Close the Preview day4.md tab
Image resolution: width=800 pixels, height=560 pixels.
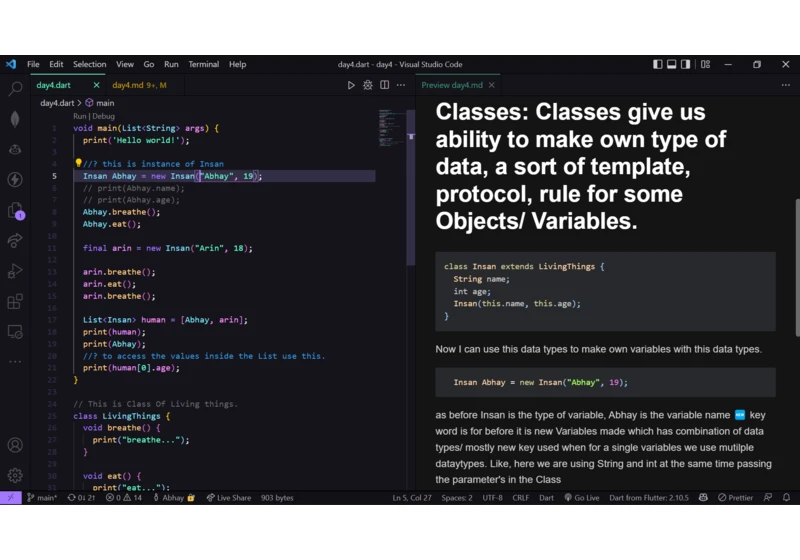(491, 85)
